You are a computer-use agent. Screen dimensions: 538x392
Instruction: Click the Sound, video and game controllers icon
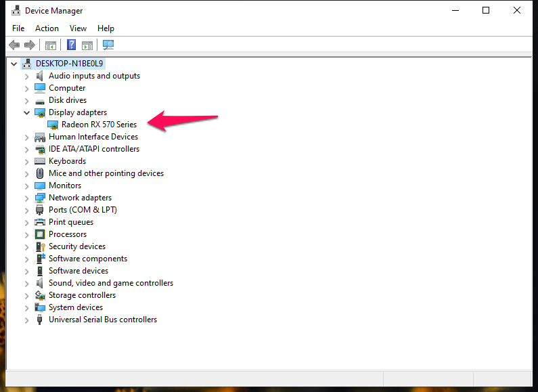coord(40,283)
